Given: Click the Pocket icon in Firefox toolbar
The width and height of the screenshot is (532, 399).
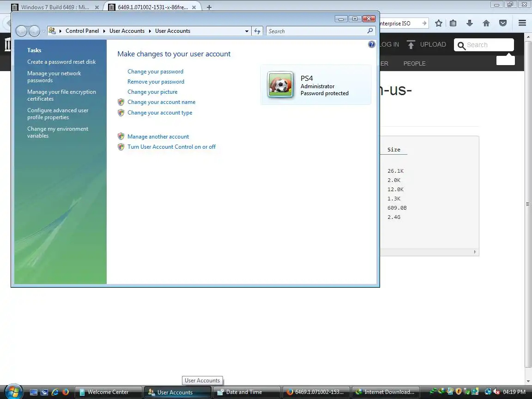Looking at the screenshot, I should coord(503,23).
